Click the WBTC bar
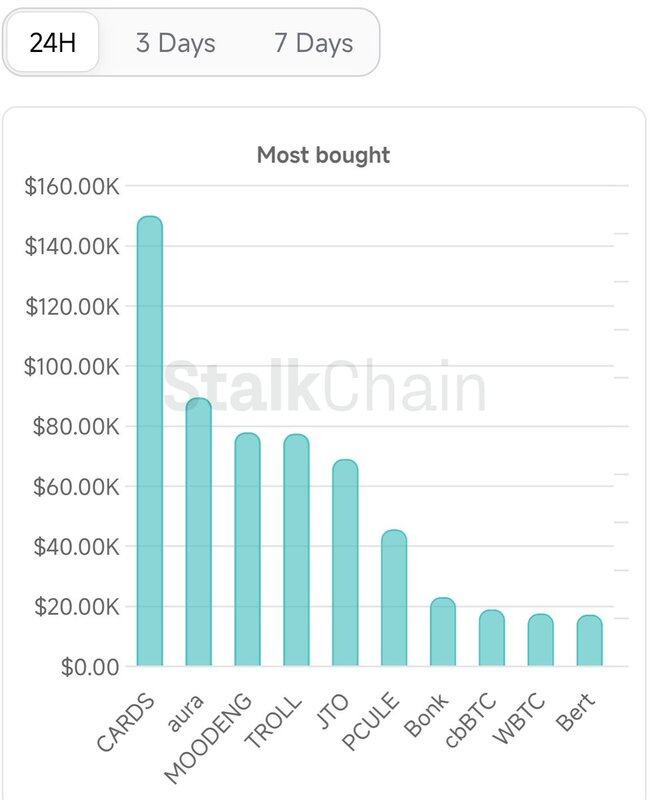Image resolution: width=654 pixels, height=800 pixels. tap(541, 640)
